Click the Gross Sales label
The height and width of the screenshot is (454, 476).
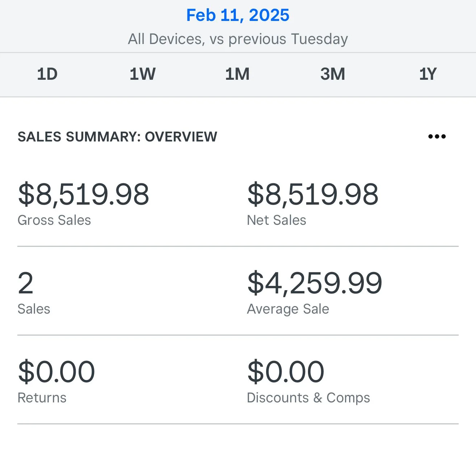pos(54,220)
